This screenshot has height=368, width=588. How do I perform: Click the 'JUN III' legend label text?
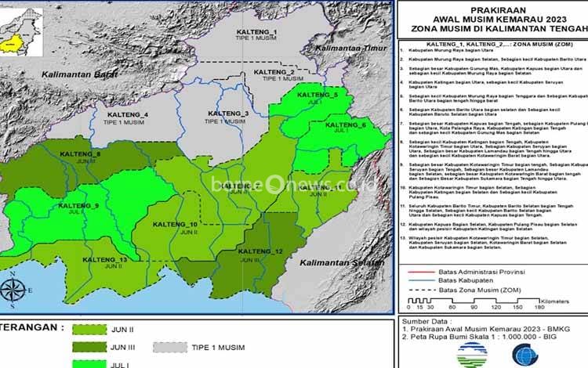122,348
